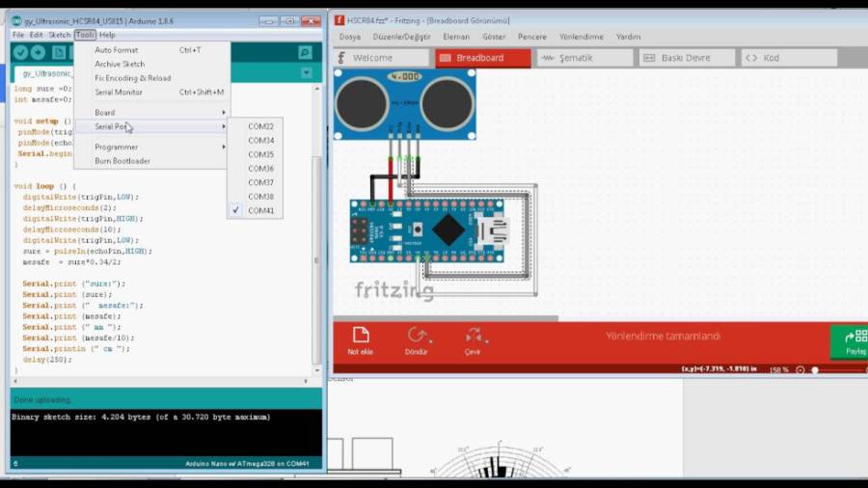Expand the Programmer submenu in Tools
Screen dimensions: 868x488
coord(152,147)
